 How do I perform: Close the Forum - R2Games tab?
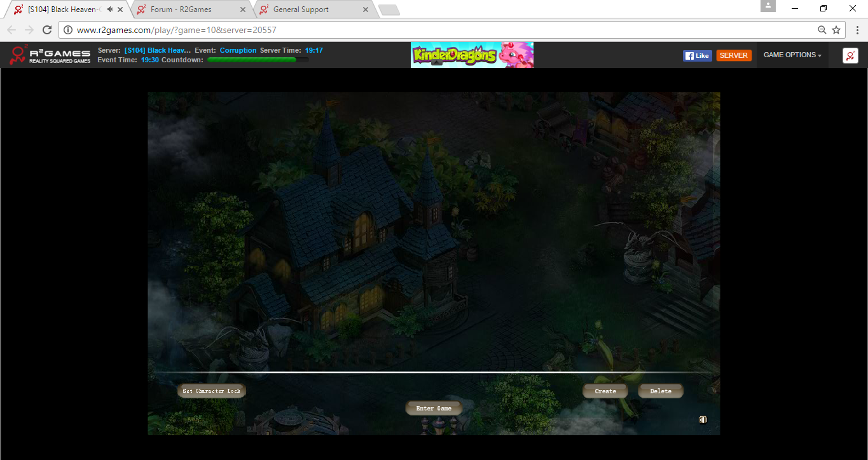pos(243,10)
